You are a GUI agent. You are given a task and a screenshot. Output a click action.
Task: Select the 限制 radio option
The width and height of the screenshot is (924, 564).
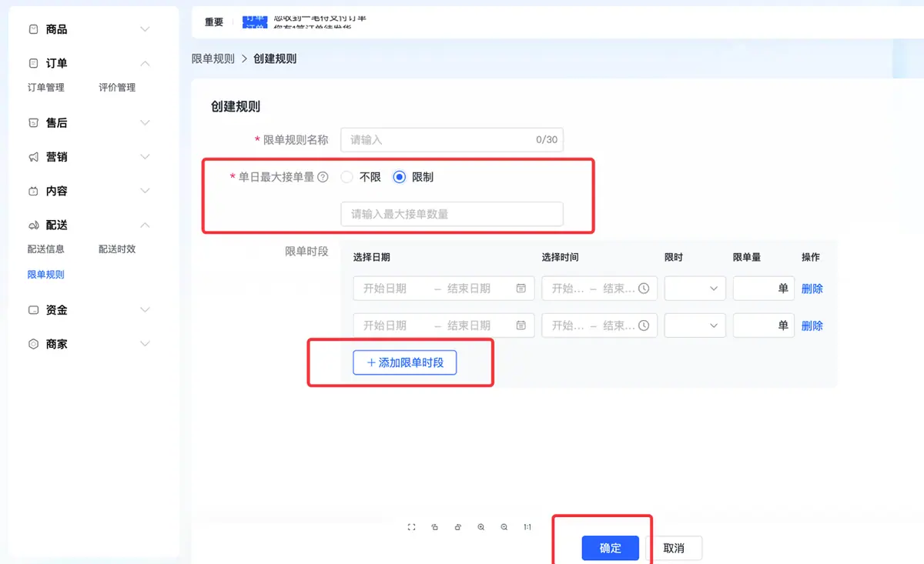click(399, 177)
